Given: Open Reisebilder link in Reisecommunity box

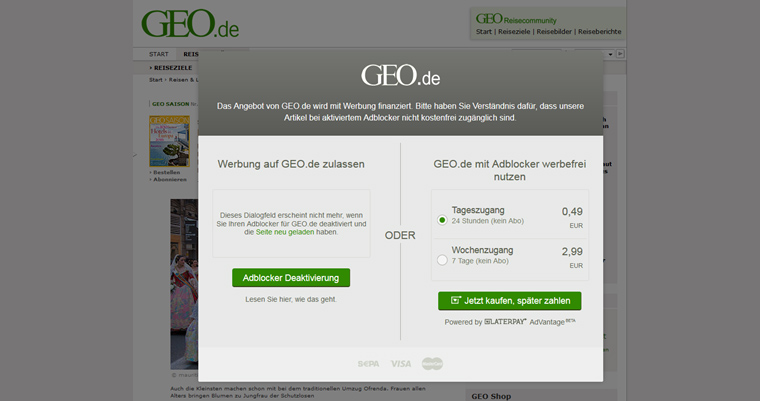Looking at the screenshot, I should coord(554,32).
